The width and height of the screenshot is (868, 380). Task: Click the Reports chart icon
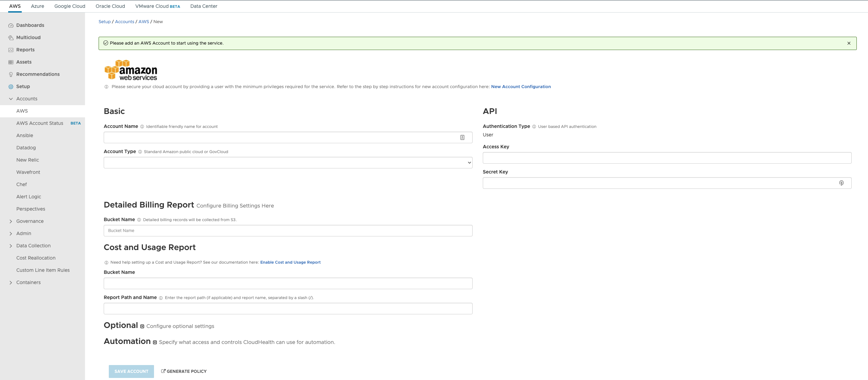point(11,50)
